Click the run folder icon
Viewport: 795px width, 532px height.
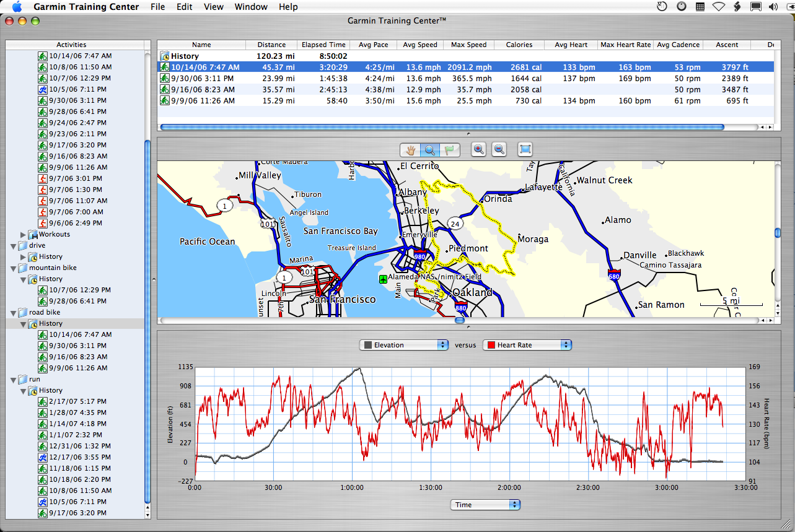22,379
